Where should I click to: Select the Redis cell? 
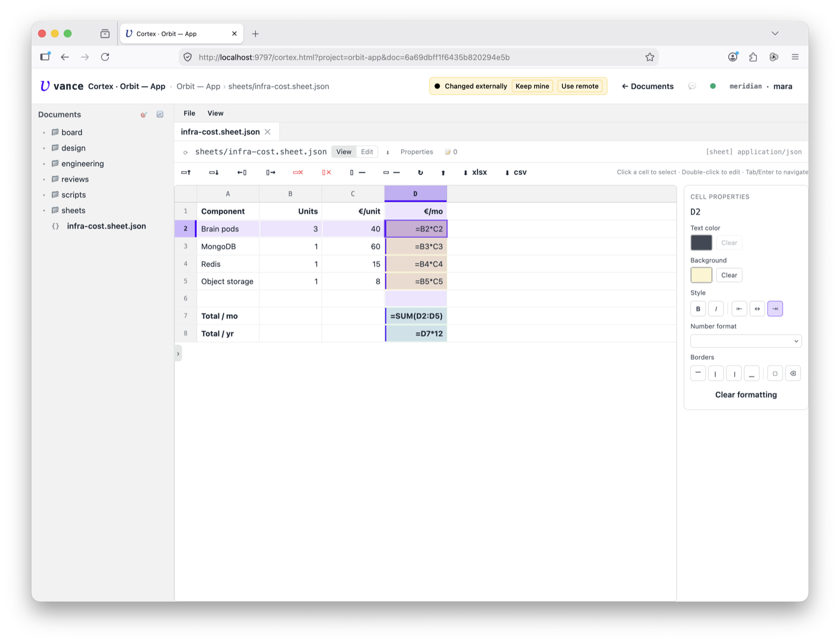(228, 264)
